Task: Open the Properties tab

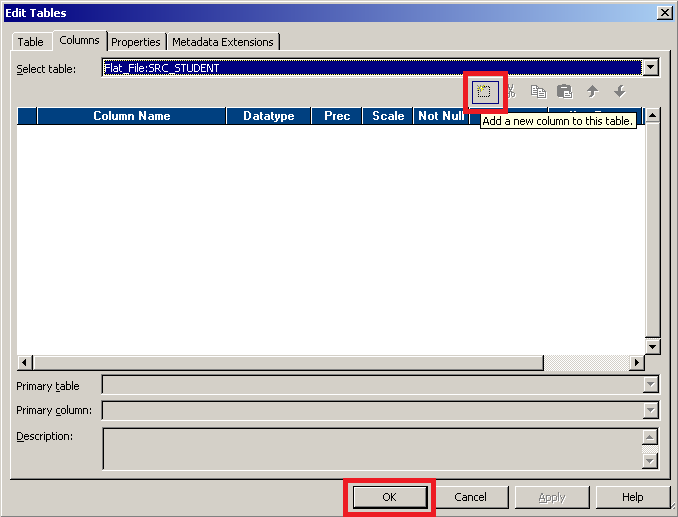Action: pyautogui.click(x=136, y=42)
